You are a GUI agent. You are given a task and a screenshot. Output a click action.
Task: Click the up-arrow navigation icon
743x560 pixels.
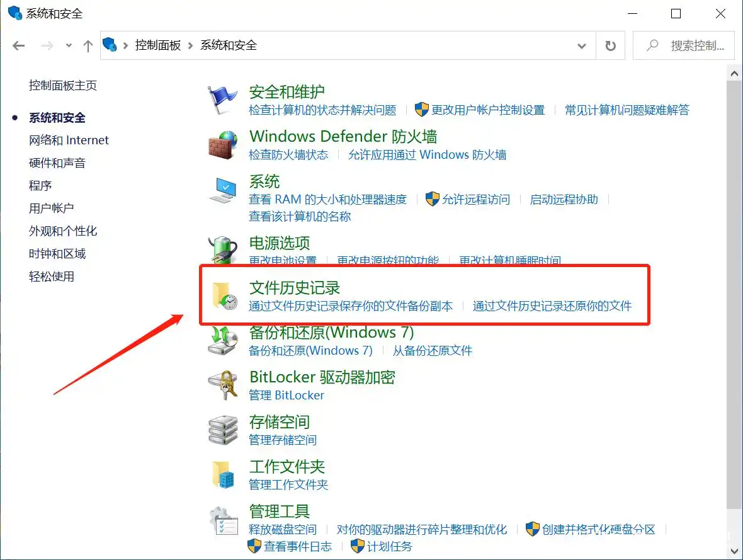[x=88, y=45]
